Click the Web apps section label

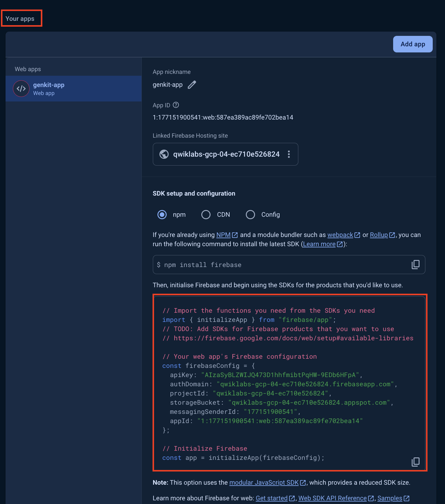pyautogui.click(x=28, y=69)
